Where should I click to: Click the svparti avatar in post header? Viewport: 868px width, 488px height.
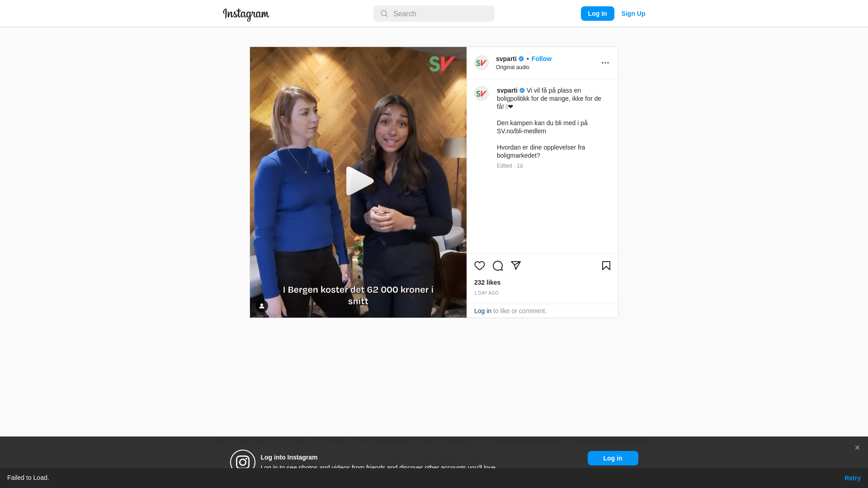pyautogui.click(x=481, y=63)
